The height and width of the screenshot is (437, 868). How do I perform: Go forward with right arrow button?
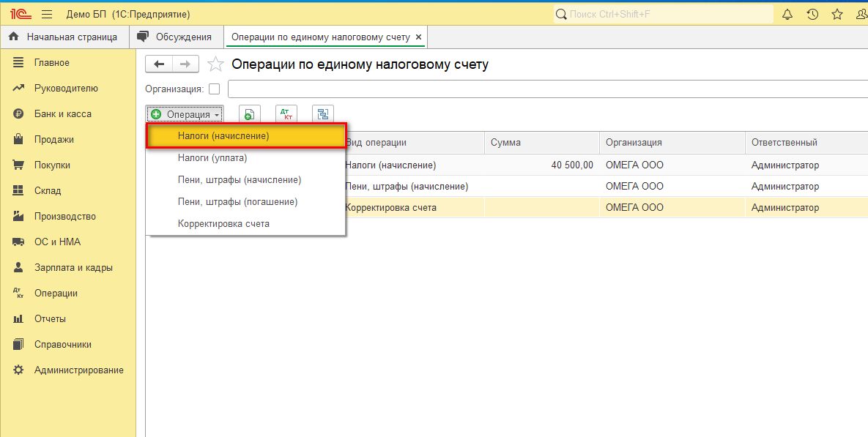click(x=185, y=64)
